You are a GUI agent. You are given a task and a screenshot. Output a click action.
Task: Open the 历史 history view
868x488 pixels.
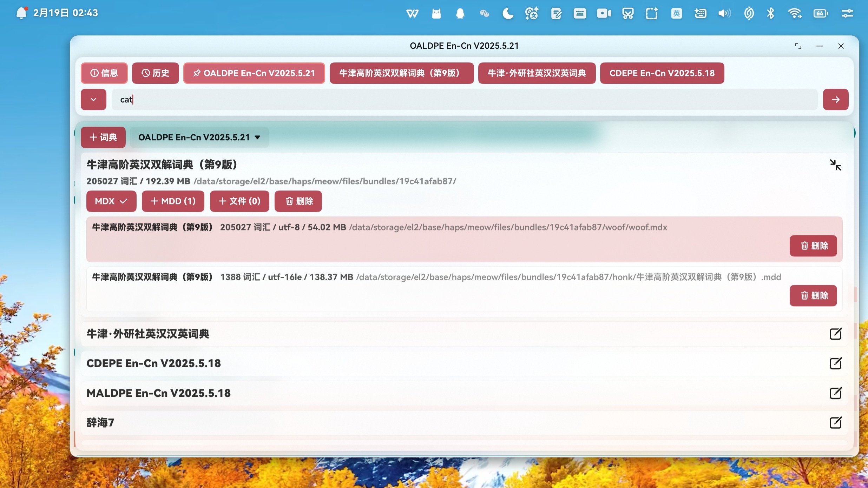pyautogui.click(x=155, y=73)
